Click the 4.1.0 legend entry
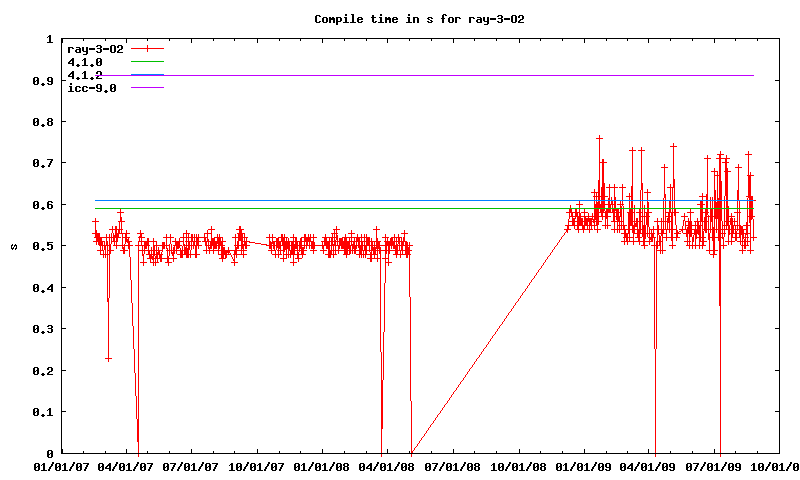 click(x=85, y=62)
